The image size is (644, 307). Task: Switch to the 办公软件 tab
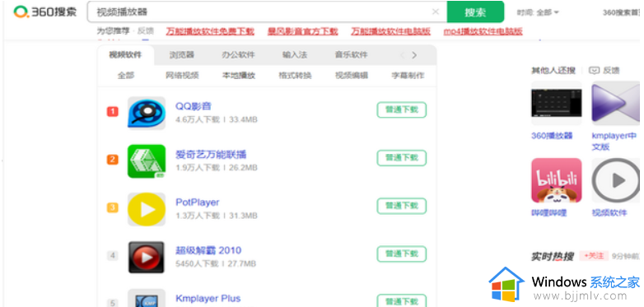click(x=238, y=55)
